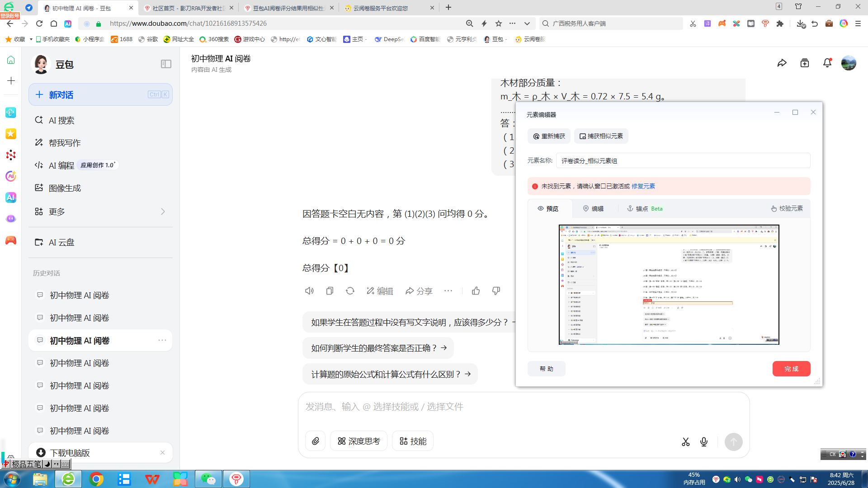Give a thumbs up to the response

coord(476,291)
